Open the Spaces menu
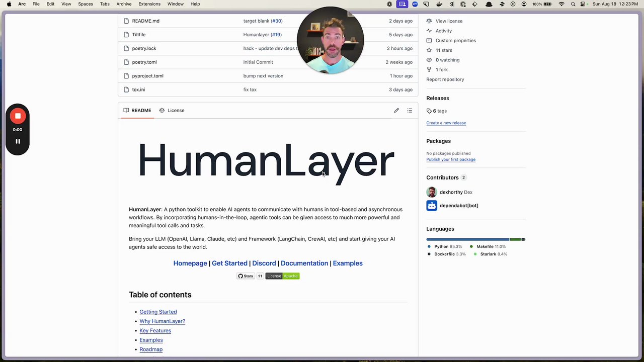This screenshot has height=362, width=644. tap(86, 4)
